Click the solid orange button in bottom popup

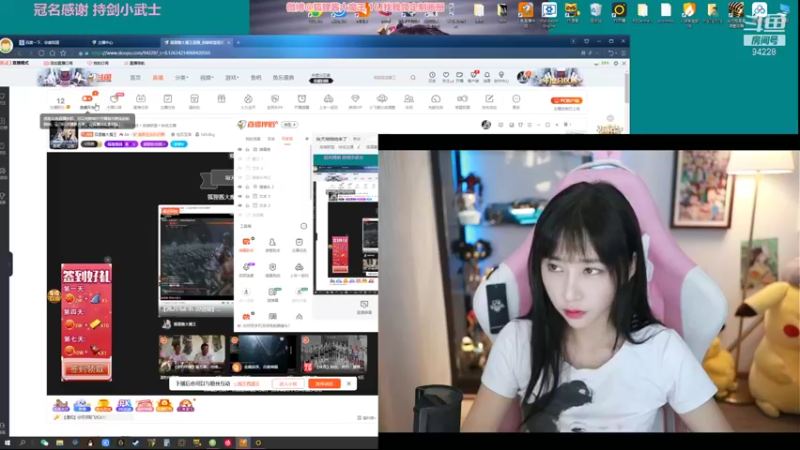324,384
